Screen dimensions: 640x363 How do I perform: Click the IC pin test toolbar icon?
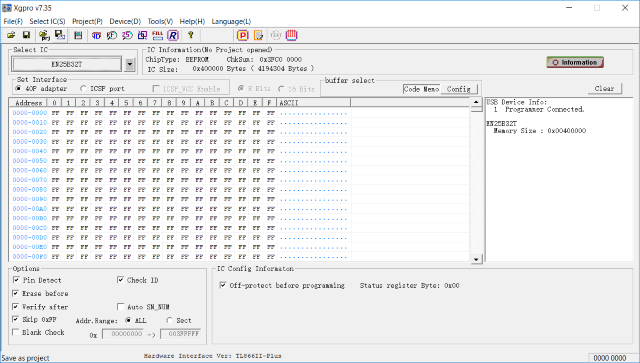pyautogui.click(x=291, y=36)
